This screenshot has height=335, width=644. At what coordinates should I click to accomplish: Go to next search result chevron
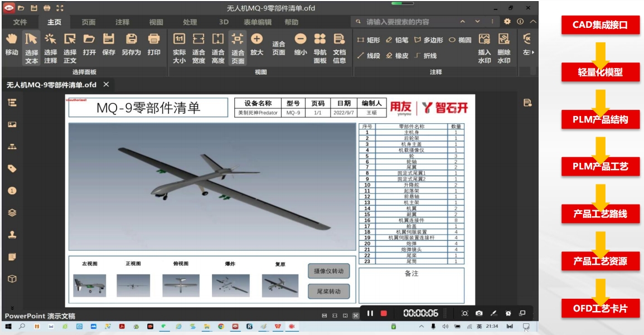pos(477,21)
